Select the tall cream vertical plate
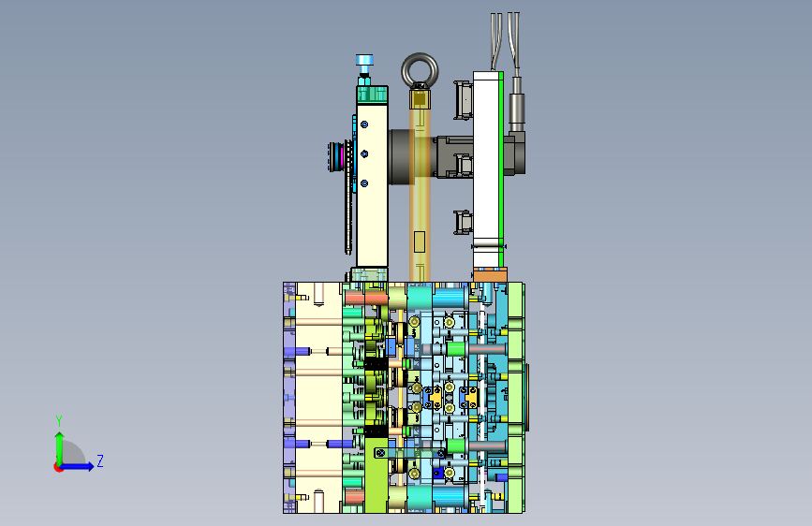 tap(373, 184)
